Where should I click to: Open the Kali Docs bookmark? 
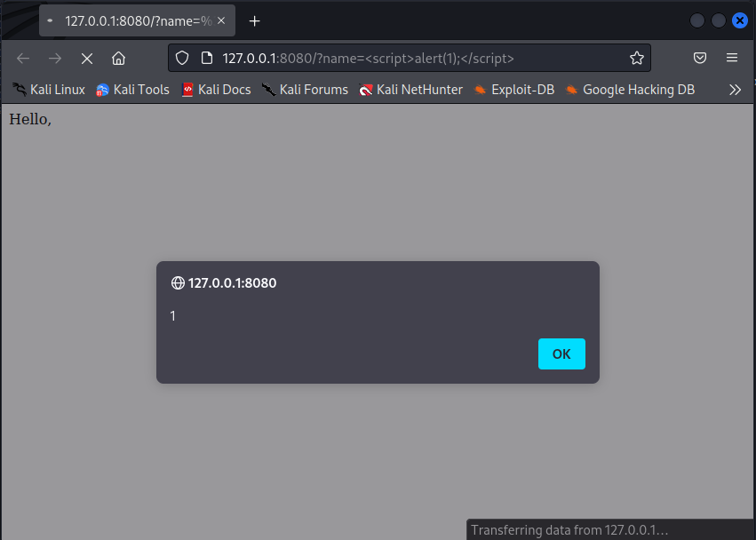coord(216,90)
